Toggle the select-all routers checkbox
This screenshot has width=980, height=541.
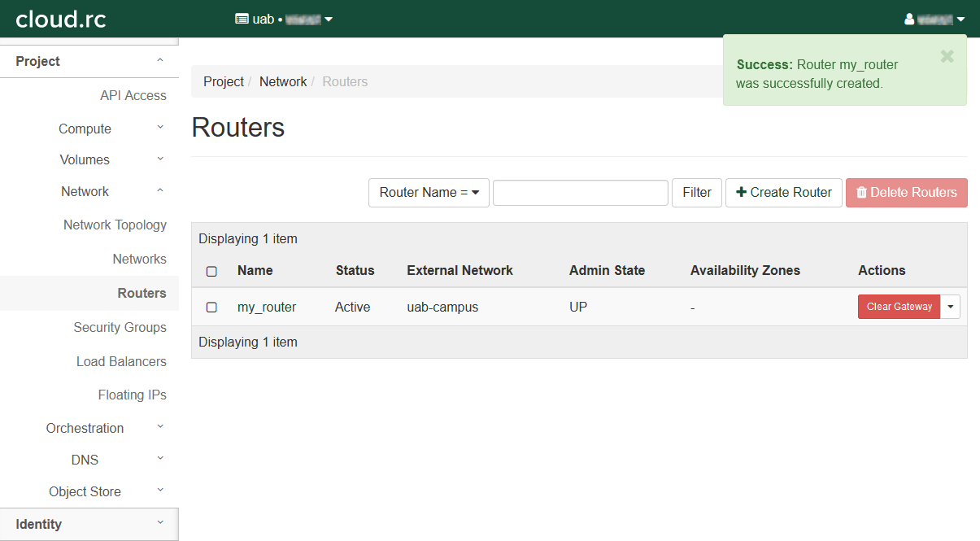tap(211, 271)
